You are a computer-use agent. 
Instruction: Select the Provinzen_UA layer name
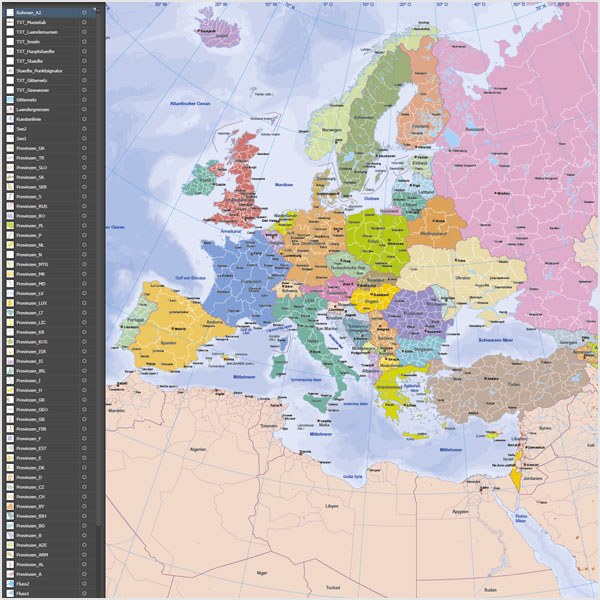(31, 148)
